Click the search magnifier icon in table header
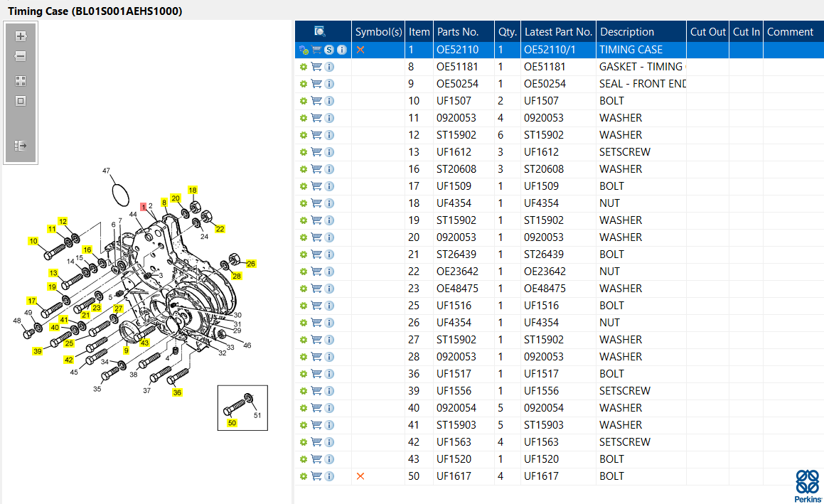The width and height of the screenshot is (824, 504). pos(320,31)
